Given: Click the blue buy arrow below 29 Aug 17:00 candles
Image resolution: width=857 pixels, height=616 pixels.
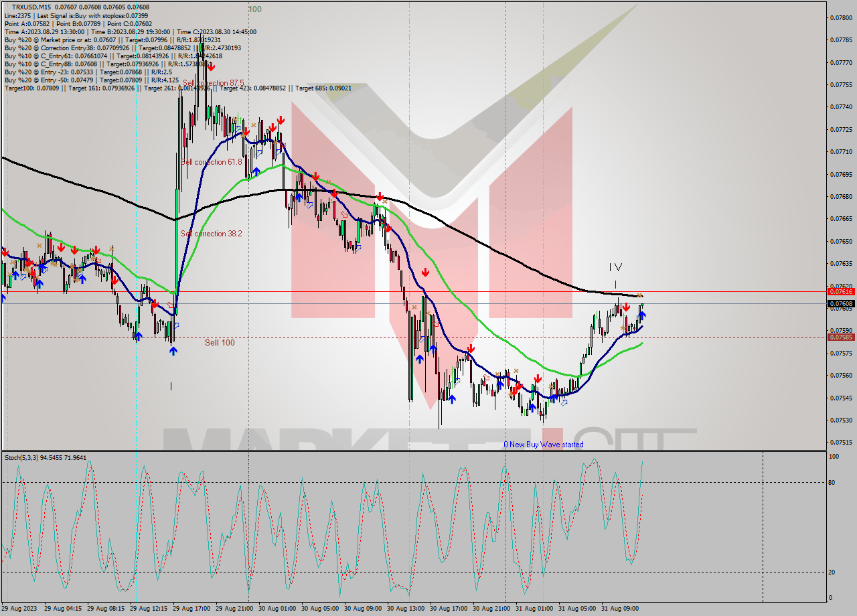Looking at the screenshot, I should [x=173, y=350].
